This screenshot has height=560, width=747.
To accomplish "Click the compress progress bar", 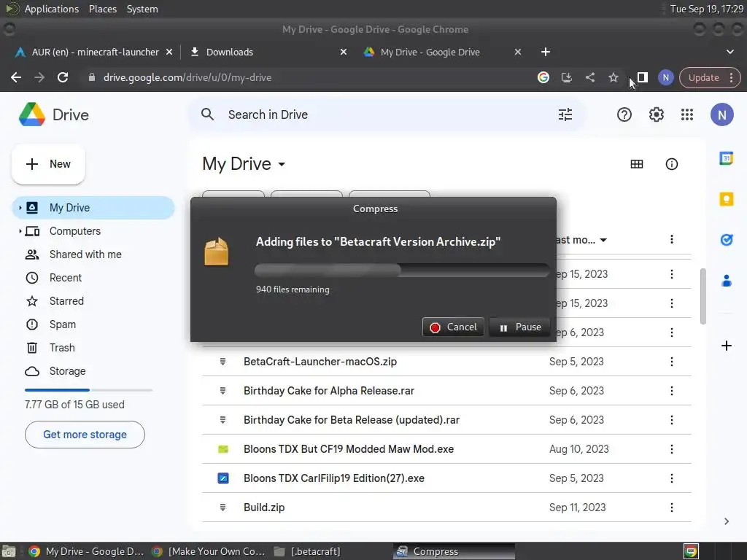I will point(402,271).
